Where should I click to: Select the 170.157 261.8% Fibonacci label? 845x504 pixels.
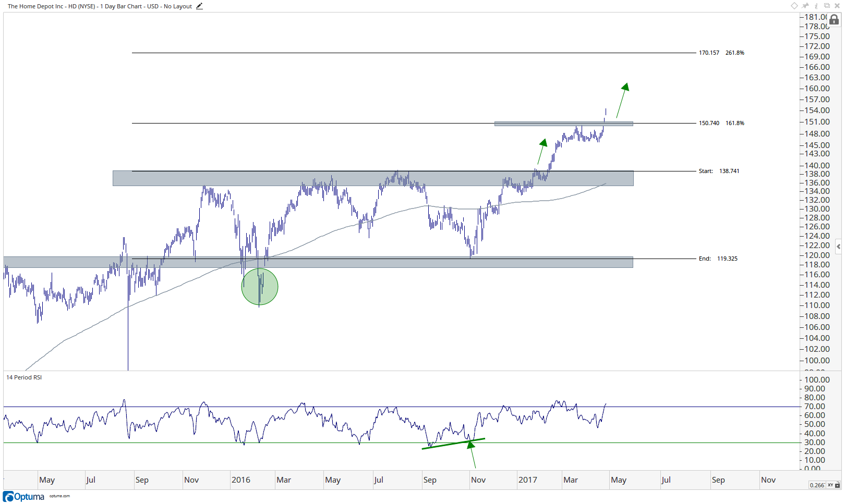[721, 53]
